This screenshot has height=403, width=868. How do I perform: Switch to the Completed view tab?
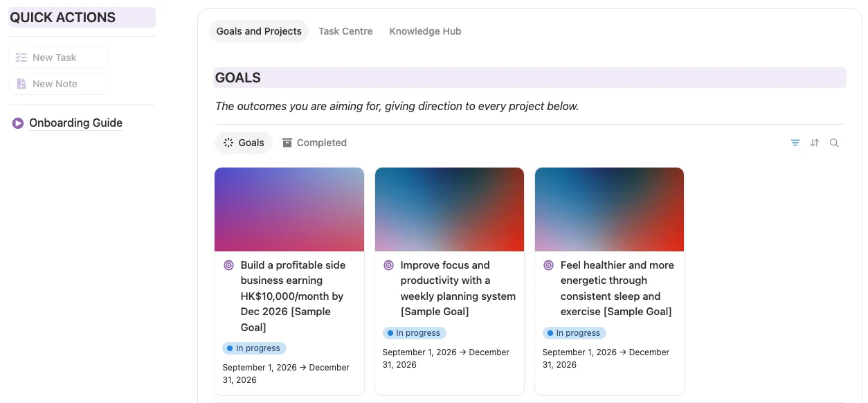coord(314,143)
